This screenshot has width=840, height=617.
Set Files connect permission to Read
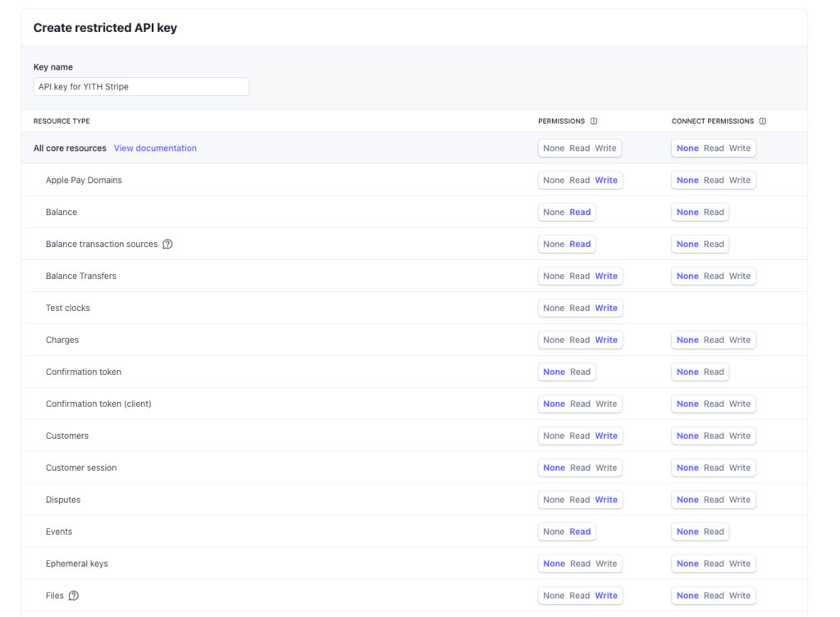714,596
